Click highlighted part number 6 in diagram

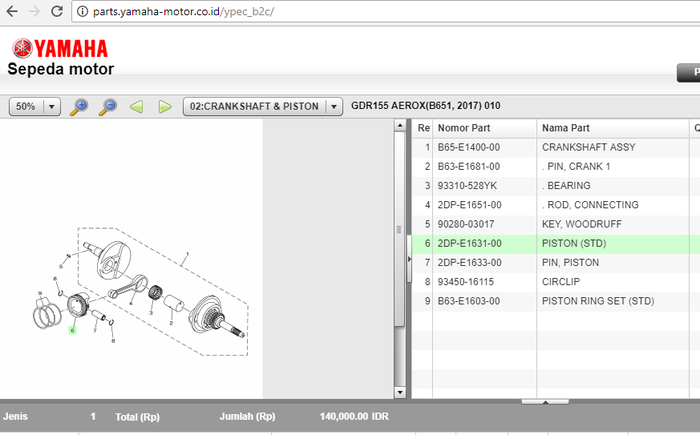(72, 329)
